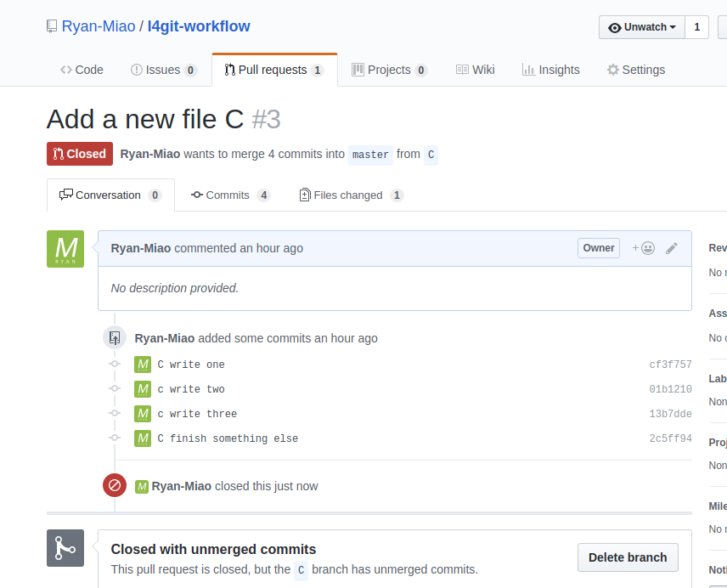Click the master base branch label
Viewport: 727px width, 588px height.
point(370,155)
